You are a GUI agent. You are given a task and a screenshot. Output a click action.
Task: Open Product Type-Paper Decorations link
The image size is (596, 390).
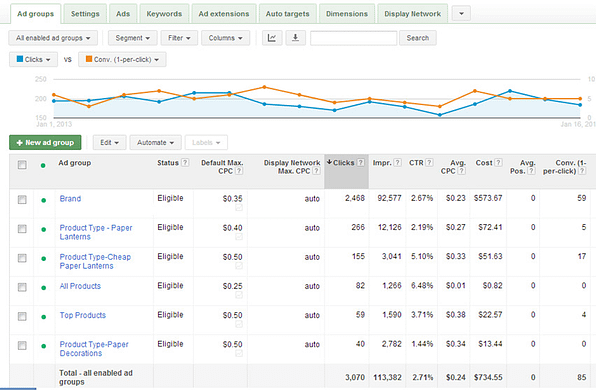point(94,349)
